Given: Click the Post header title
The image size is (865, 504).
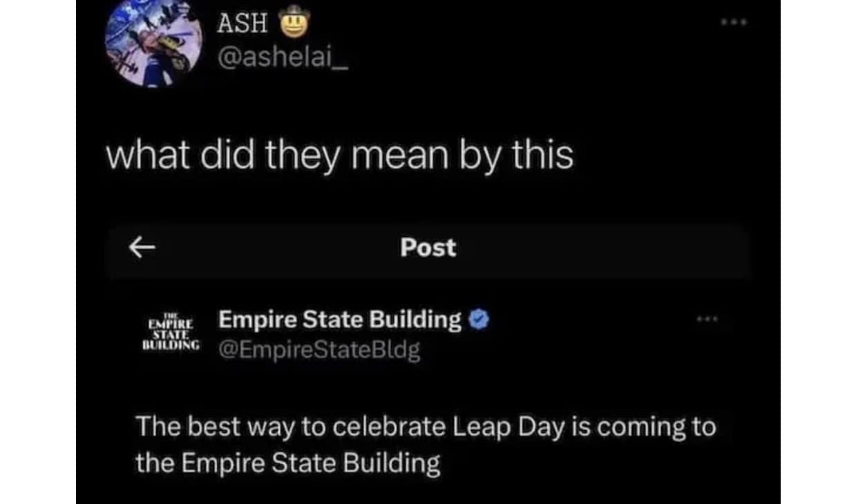Looking at the screenshot, I should point(428,249).
